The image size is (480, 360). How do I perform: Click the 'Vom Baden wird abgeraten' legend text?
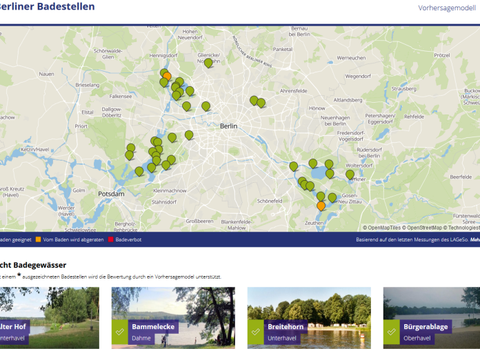[73, 240]
